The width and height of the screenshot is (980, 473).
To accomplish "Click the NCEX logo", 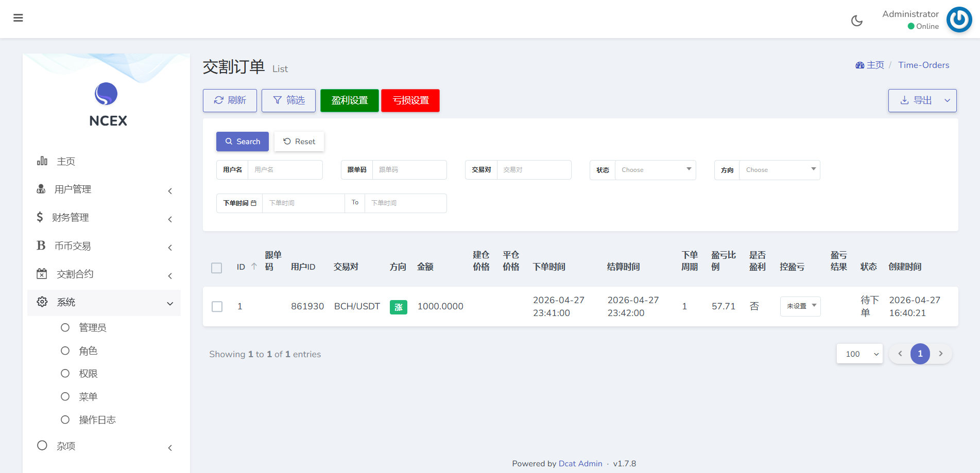I will [x=106, y=94].
